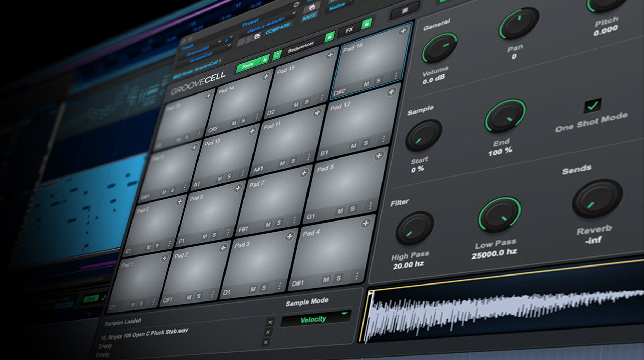This screenshot has height=360, width=644.
Task: Click the SAFE button
Action: (309, 16)
